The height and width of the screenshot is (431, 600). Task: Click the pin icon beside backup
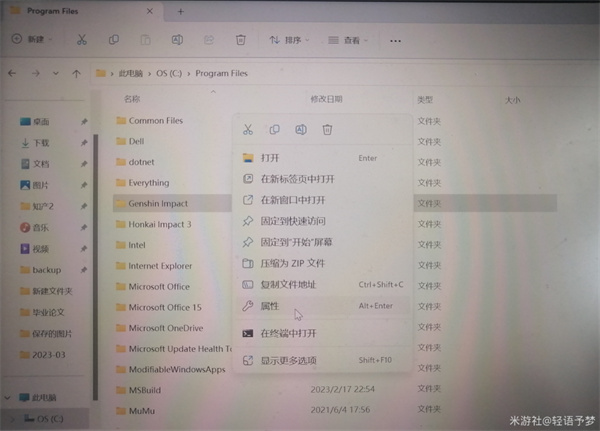click(84, 270)
